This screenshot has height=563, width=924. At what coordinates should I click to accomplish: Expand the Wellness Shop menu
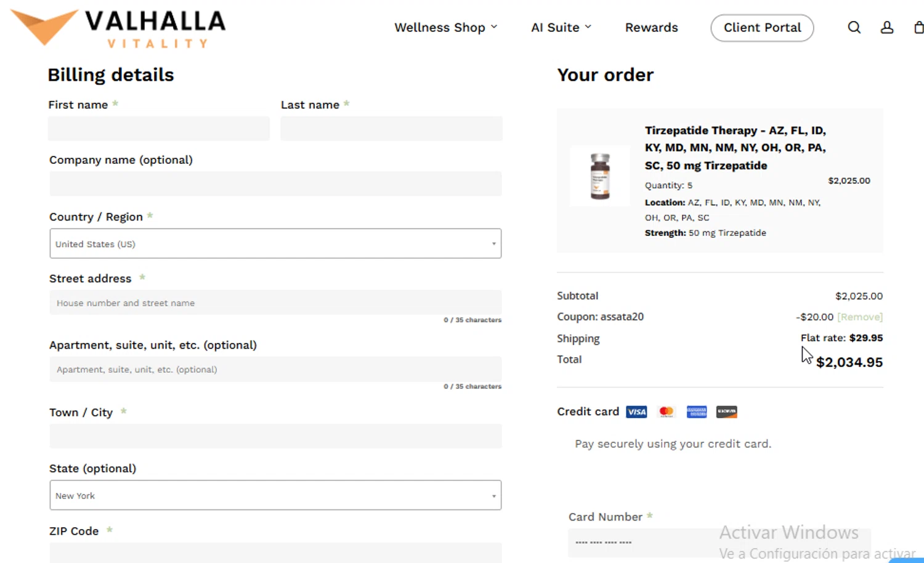coord(445,28)
